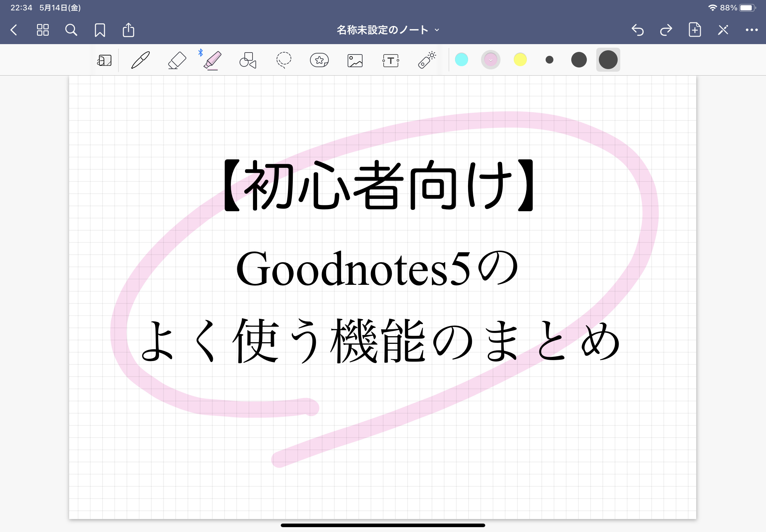Choose the cyan color swatch
Screen dimensions: 766x532
point(462,60)
